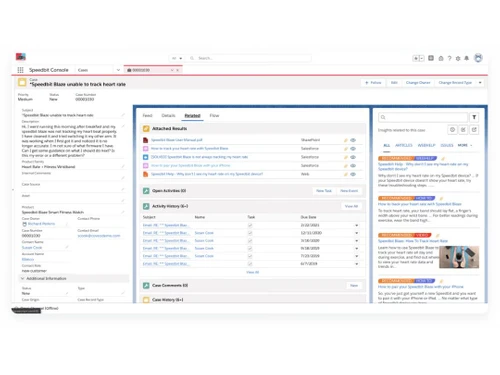Select the ARTICLES insight tab
Image resolution: width=500 pixels, height=375 pixels.
coord(404,145)
